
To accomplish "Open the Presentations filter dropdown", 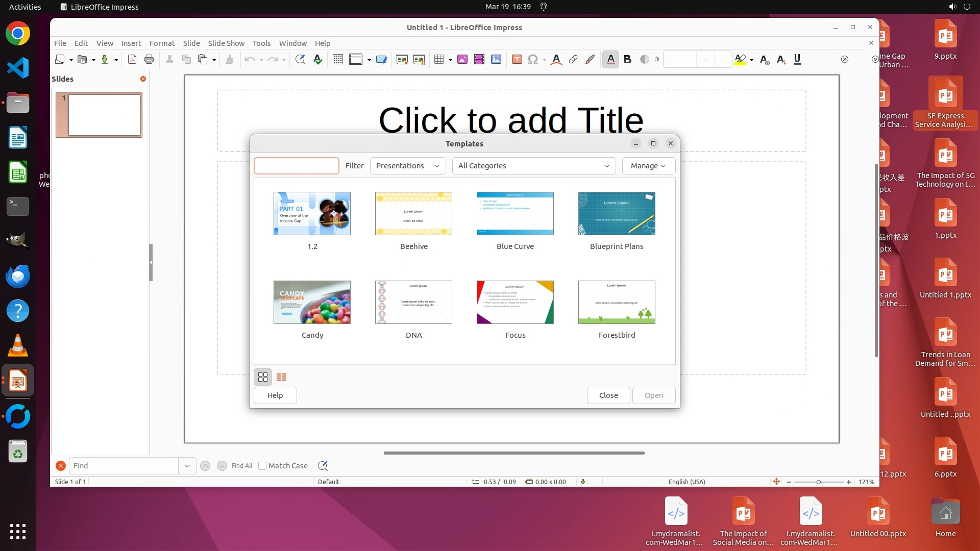I will point(407,166).
